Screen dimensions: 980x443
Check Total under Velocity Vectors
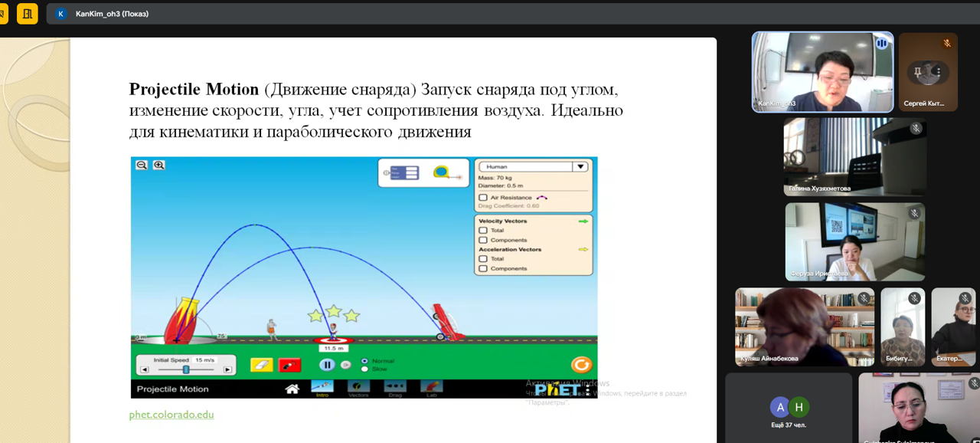coord(483,230)
